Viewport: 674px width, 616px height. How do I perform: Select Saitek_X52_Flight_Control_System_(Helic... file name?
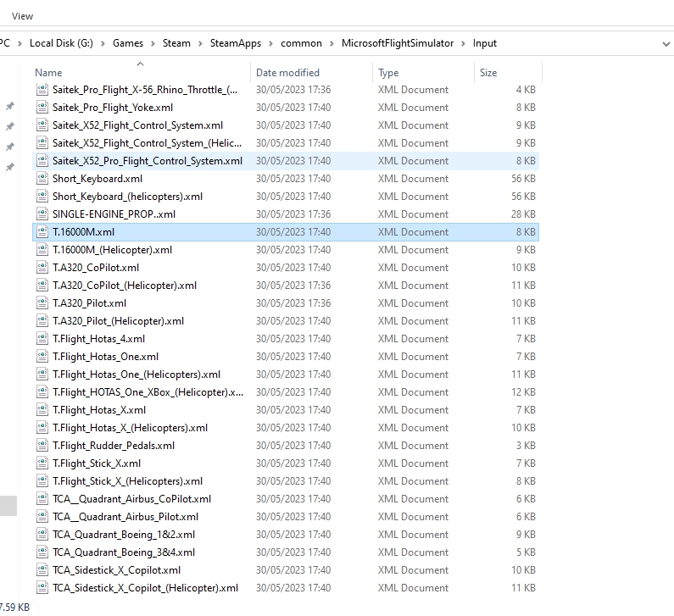147,143
